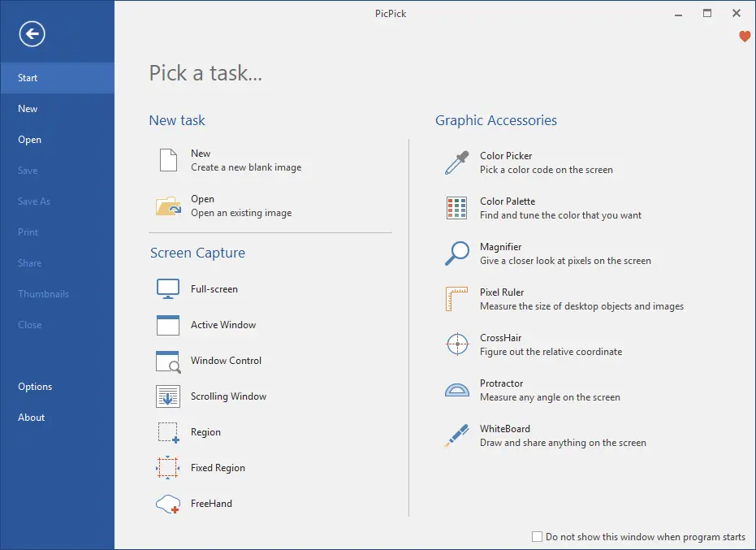Open the Options menu in sidebar

(35, 387)
